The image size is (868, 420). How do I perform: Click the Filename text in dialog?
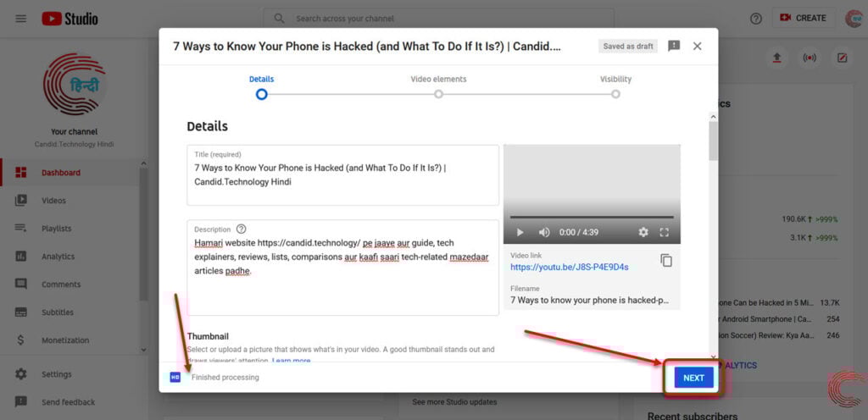(590, 301)
